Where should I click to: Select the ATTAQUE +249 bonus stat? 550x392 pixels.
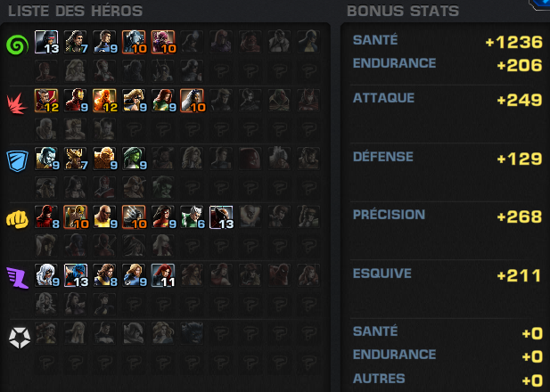click(447, 99)
